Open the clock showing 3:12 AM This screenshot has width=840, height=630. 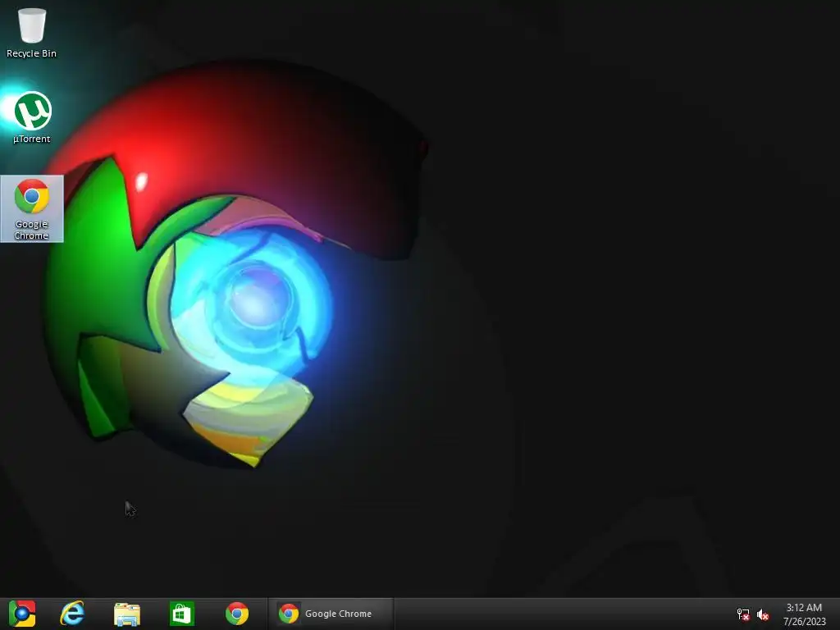pos(804,614)
